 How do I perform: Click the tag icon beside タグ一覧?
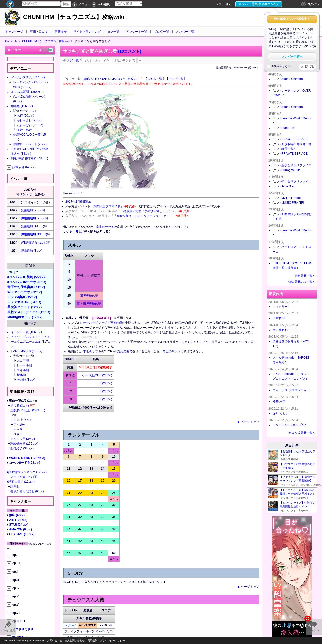tap(64, 60)
